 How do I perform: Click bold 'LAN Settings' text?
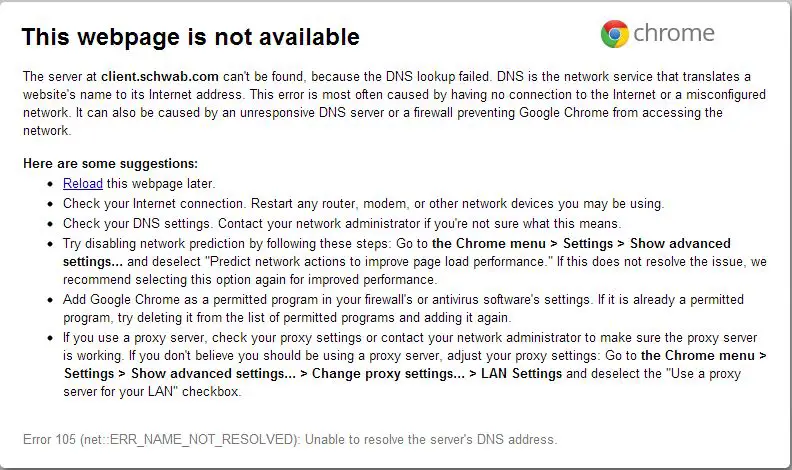point(522,374)
